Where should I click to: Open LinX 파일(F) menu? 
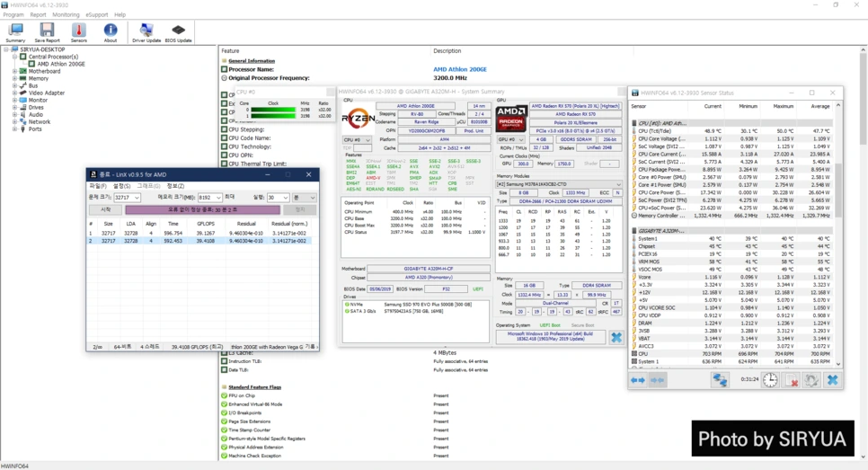pos(98,186)
